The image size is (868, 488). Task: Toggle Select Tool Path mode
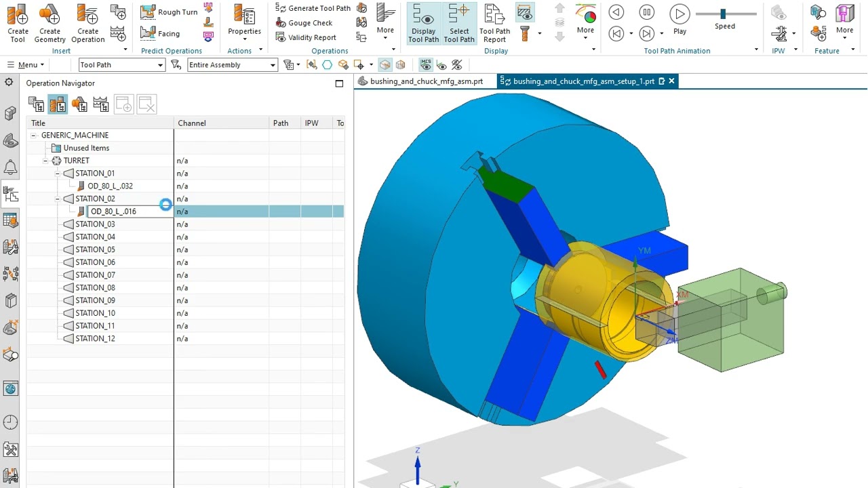point(459,24)
